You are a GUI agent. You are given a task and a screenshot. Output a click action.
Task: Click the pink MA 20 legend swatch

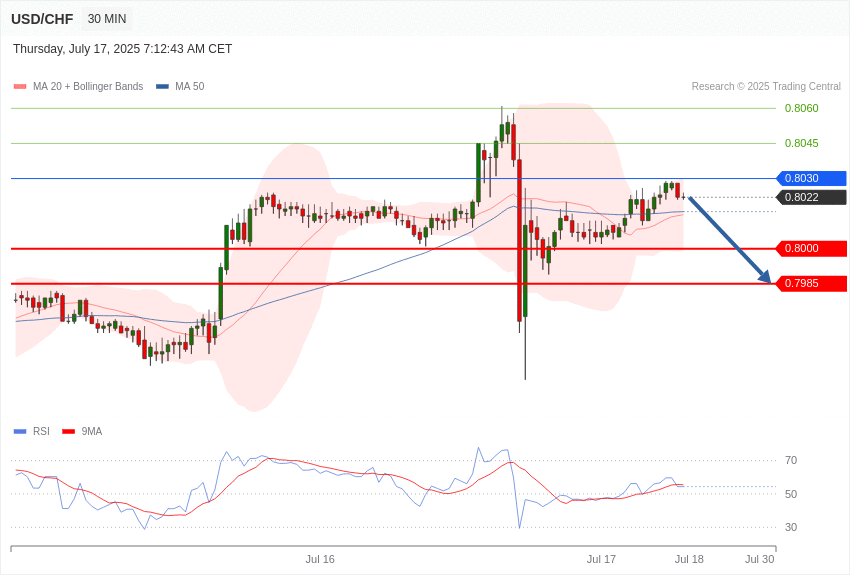pyautogui.click(x=20, y=87)
